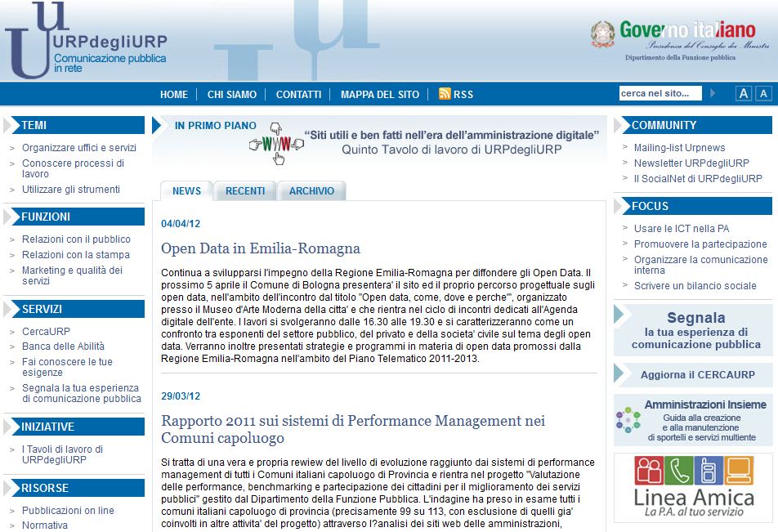Open 'Organizzare uffici e servizi' under Temi

(79, 147)
